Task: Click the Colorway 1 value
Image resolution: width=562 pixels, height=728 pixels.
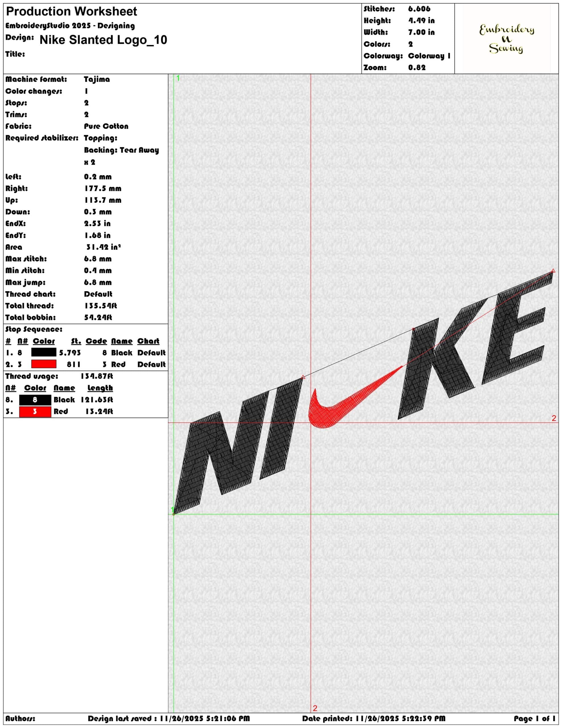Action: 429,56
